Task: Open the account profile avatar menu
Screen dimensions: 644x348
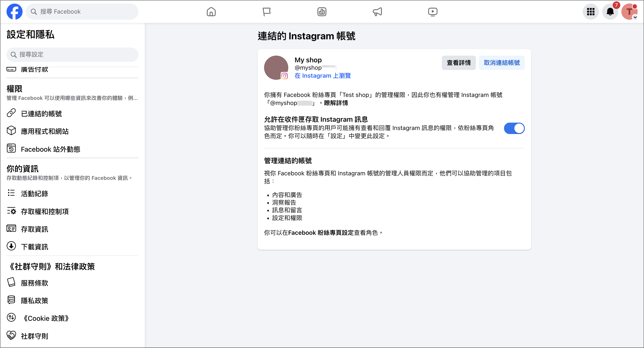Action: [629, 11]
